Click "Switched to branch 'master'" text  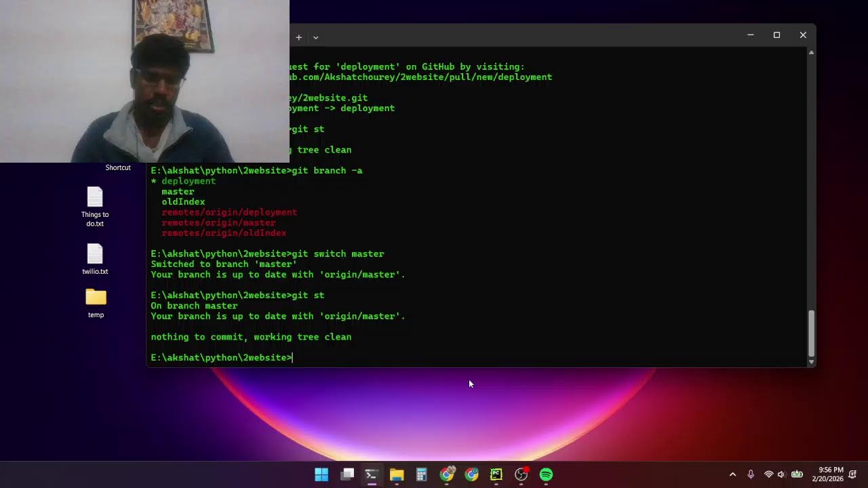pyautogui.click(x=224, y=264)
